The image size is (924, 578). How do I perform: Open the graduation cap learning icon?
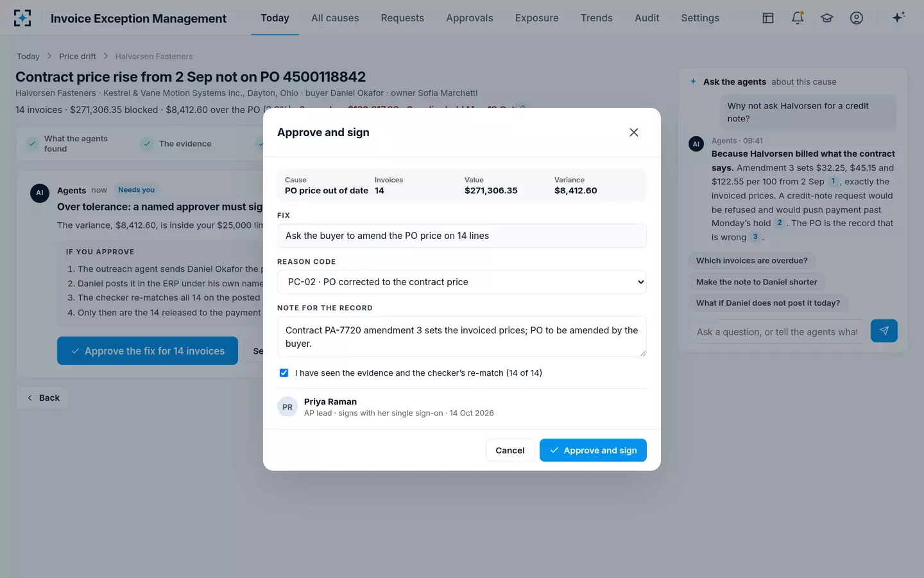(827, 18)
